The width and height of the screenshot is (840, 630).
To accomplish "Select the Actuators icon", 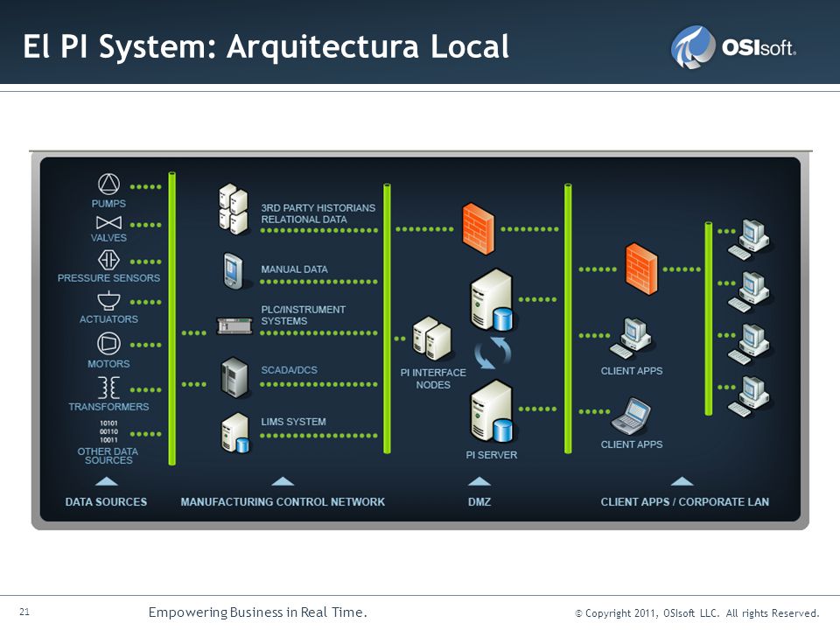I will [108, 301].
